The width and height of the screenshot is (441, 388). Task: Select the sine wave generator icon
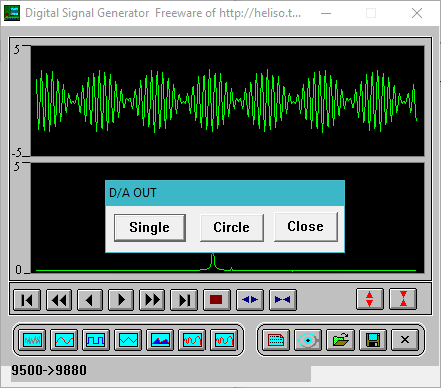64,340
